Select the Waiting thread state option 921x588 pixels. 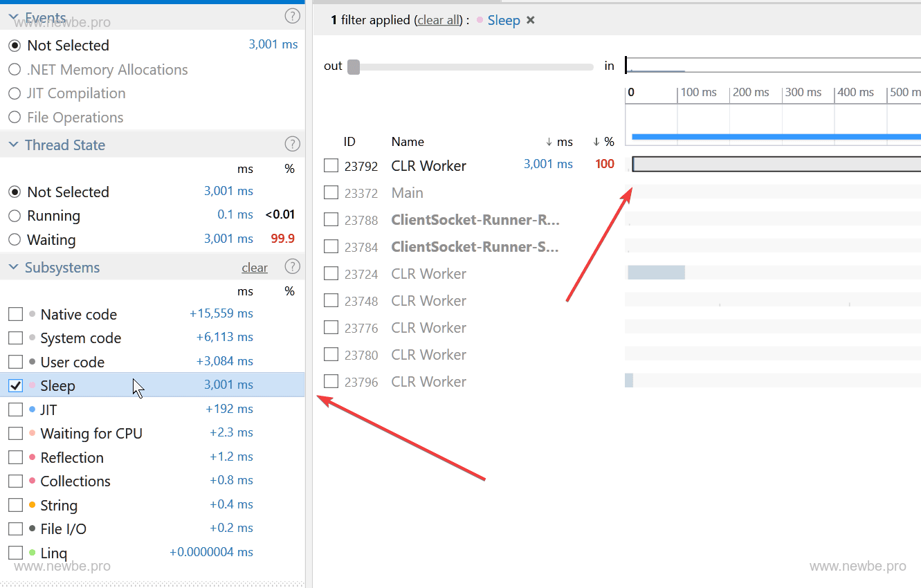click(15, 240)
